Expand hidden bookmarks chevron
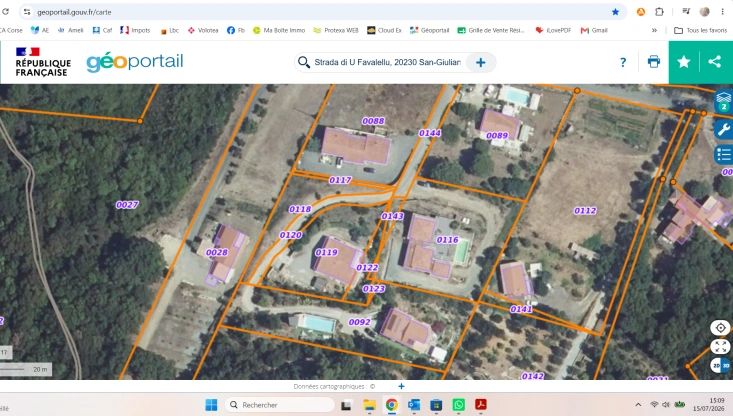This screenshot has height=416, width=733. (x=654, y=30)
